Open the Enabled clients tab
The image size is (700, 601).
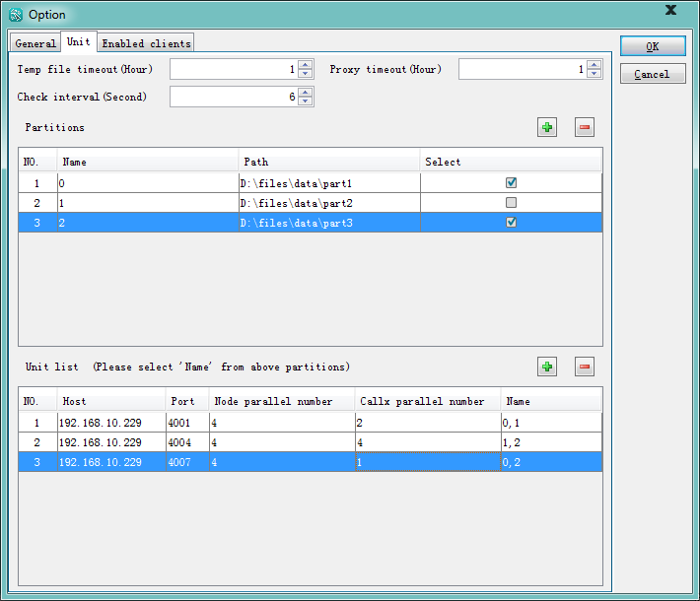[146, 43]
